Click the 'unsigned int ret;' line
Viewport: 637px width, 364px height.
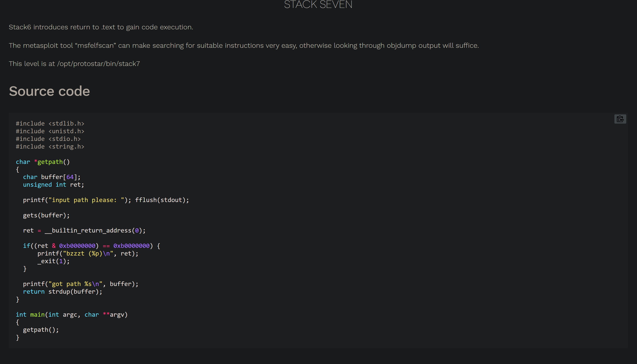[54, 185]
